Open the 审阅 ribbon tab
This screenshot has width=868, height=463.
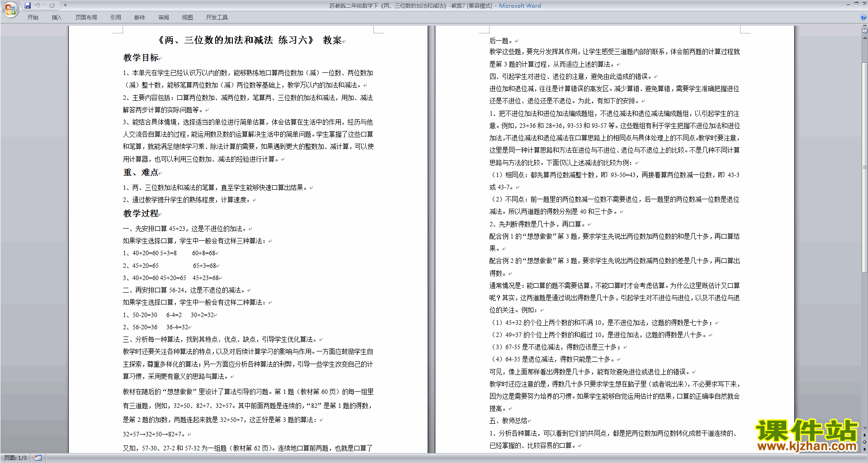pos(164,17)
